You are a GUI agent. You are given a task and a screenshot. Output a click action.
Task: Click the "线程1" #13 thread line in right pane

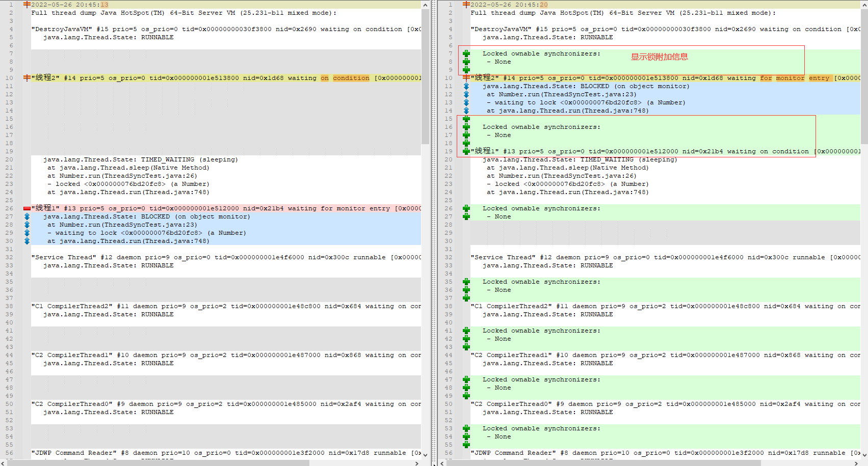pos(665,151)
